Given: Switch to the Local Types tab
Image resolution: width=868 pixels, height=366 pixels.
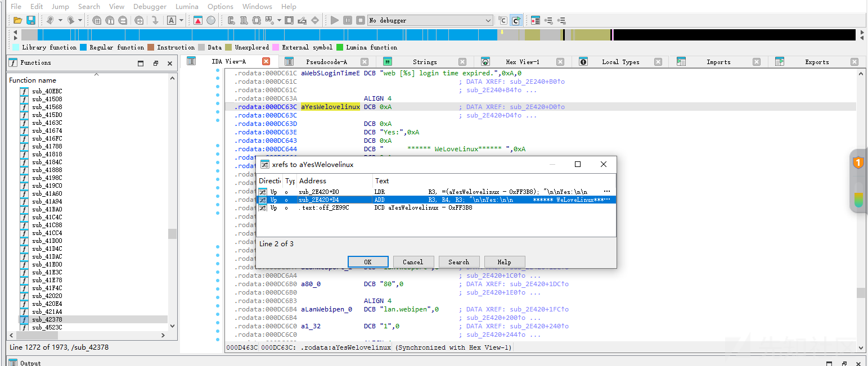Looking at the screenshot, I should click(x=621, y=62).
